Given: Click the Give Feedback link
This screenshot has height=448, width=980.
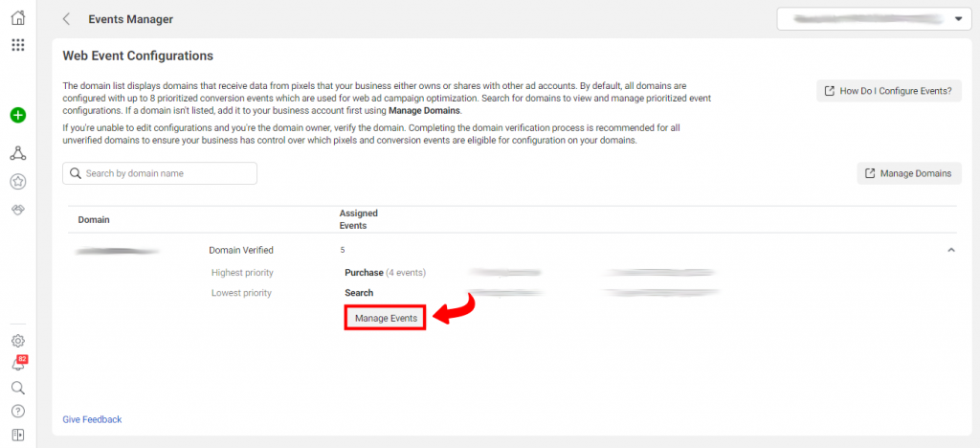Looking at the screenshot, I should point(92,419).
